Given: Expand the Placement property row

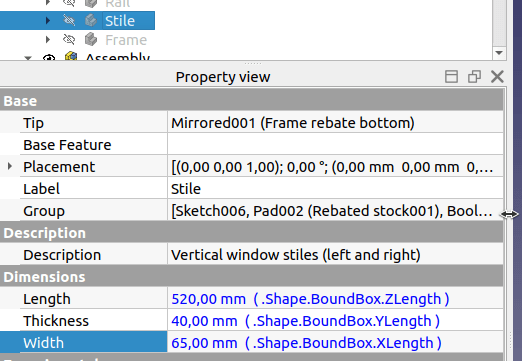Looking at the screenshot, I should 10,166.
